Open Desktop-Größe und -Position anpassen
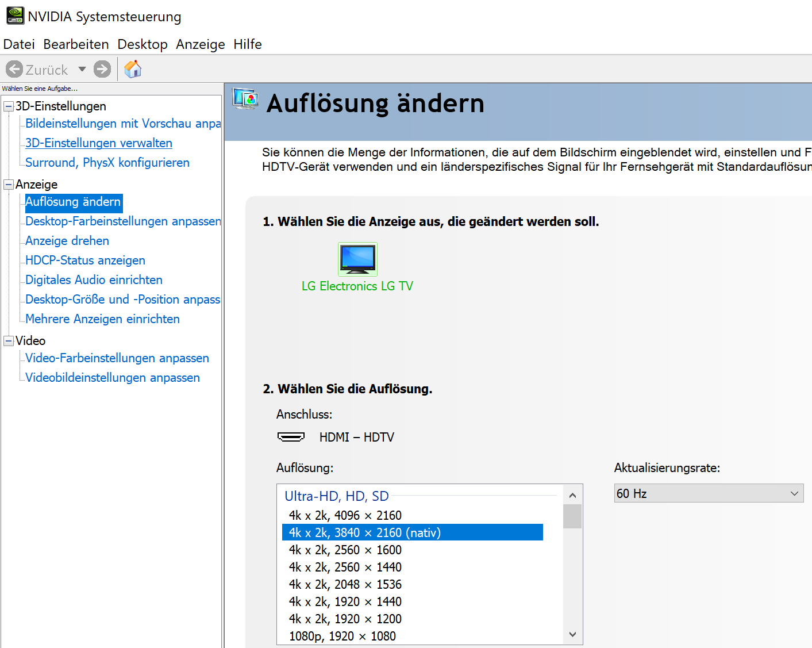The width and height of the screenshot is (812, 648). [123, 300]
